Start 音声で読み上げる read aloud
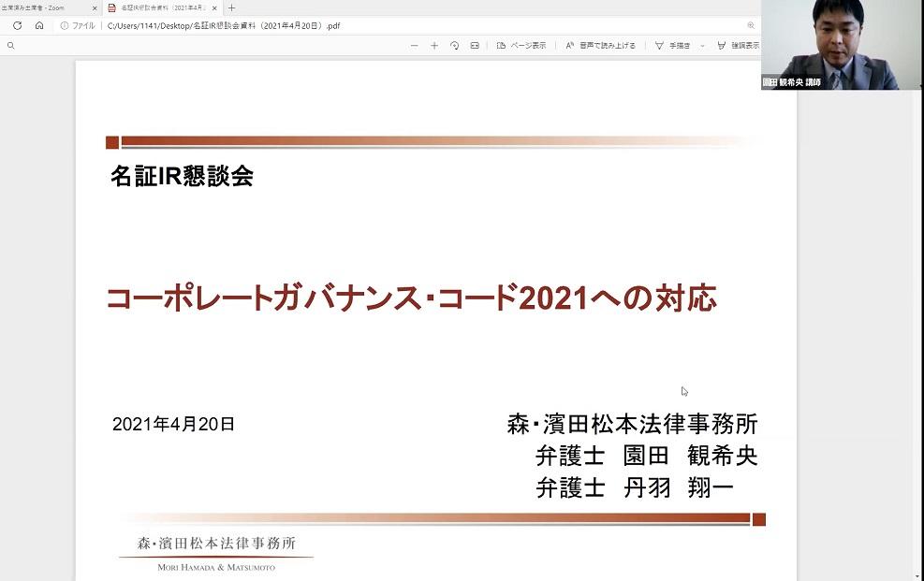 [x=600, y=45]
